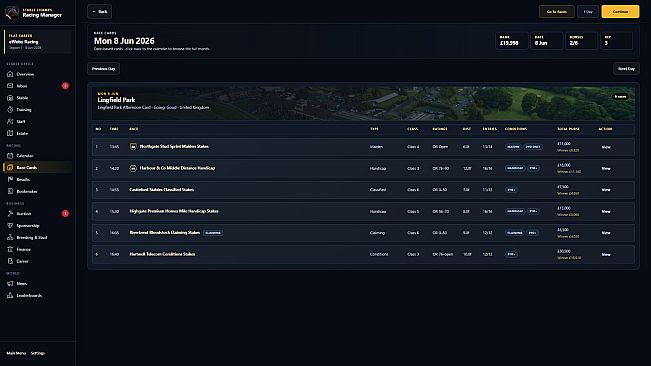The image size is (651, 366).
Task: Click Claiming tag beside Riverbend Bloodstock race name
Action: [x=213, y=233]
